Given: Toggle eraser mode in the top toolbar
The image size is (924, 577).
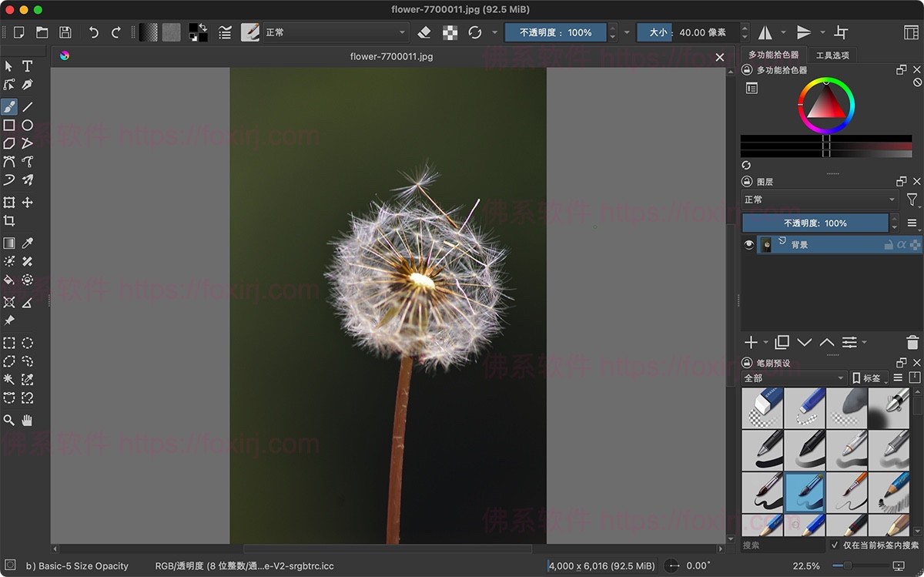Looking at the screenshot, I should 423,32.
